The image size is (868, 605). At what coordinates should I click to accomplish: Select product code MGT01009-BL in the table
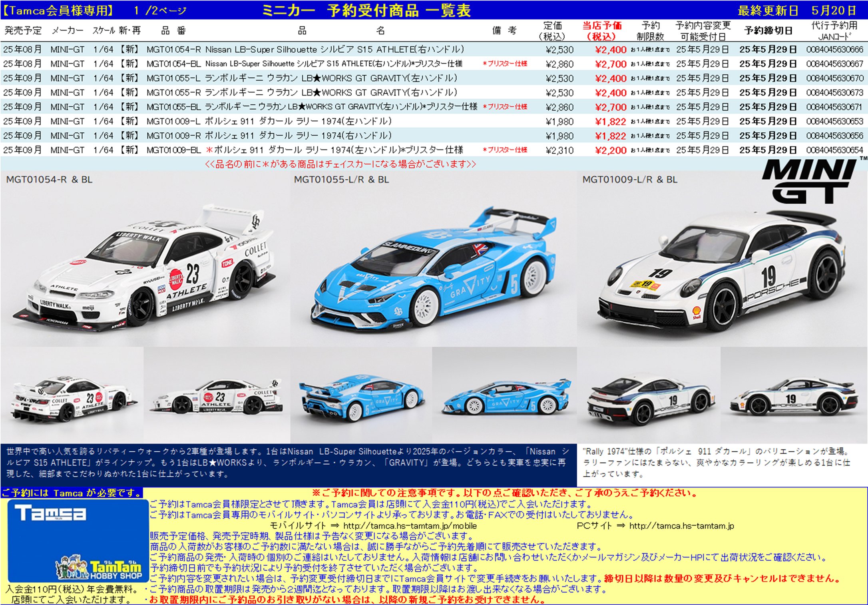point(173,150)
